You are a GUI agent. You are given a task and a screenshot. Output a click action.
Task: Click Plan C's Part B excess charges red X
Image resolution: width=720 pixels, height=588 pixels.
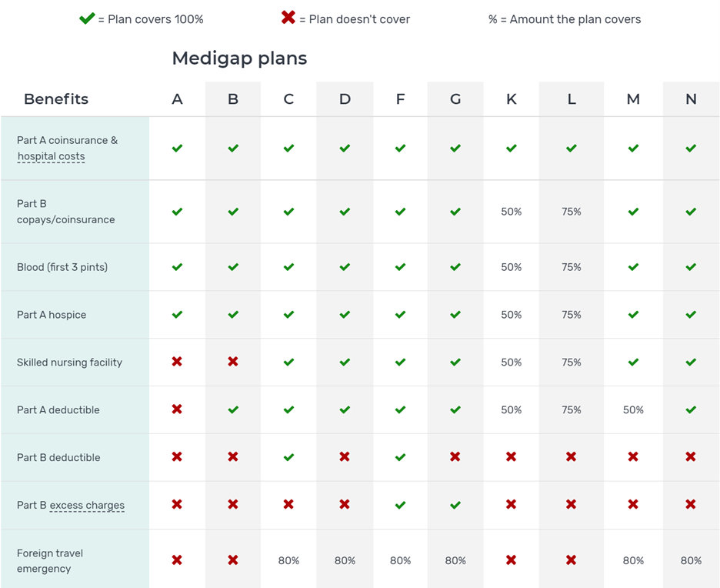point(288,505)
